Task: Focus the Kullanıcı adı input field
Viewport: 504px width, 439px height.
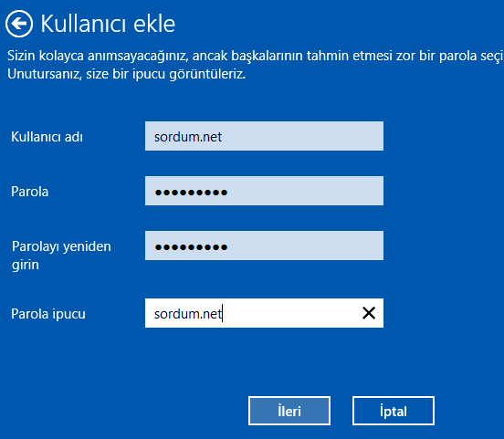Action: coord(264,136)
